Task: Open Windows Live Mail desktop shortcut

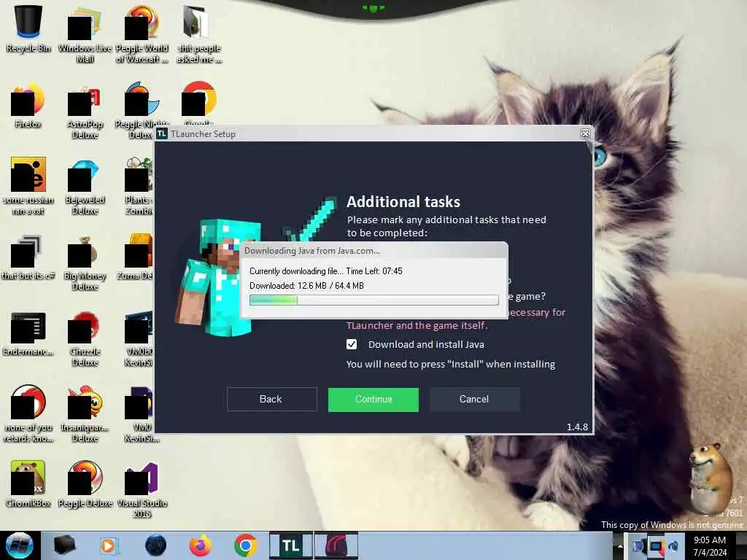Action: click(x=85, y=34)
